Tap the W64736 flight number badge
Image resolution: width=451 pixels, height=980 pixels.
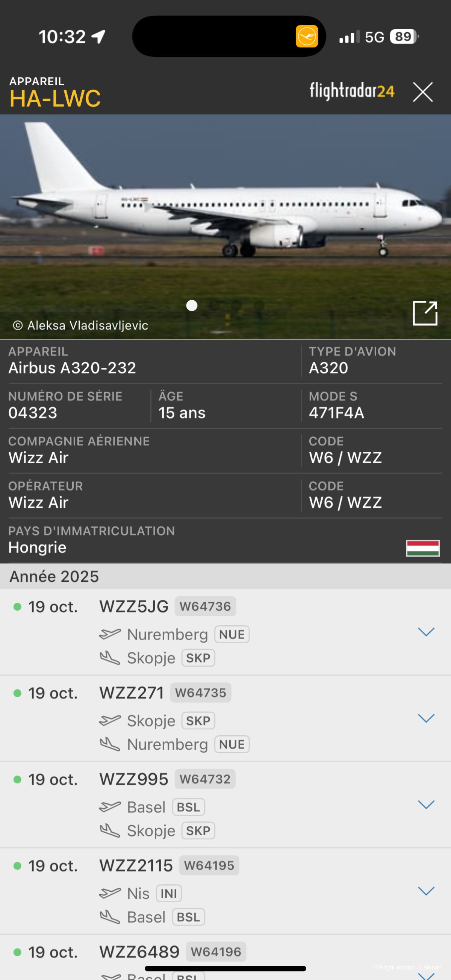point(205,606)
